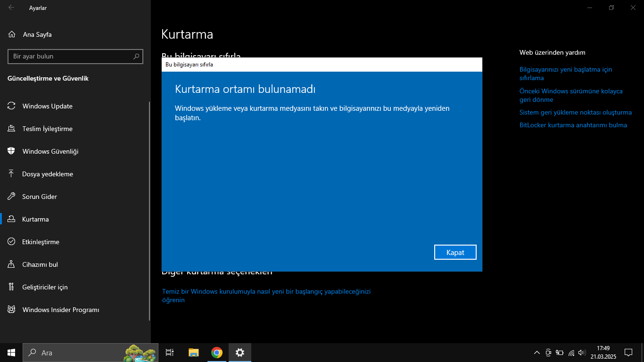
Task: Open 'Bilgisayarınızı yeni başlatma için sıfırlama' help link
Action: [566, 74]
